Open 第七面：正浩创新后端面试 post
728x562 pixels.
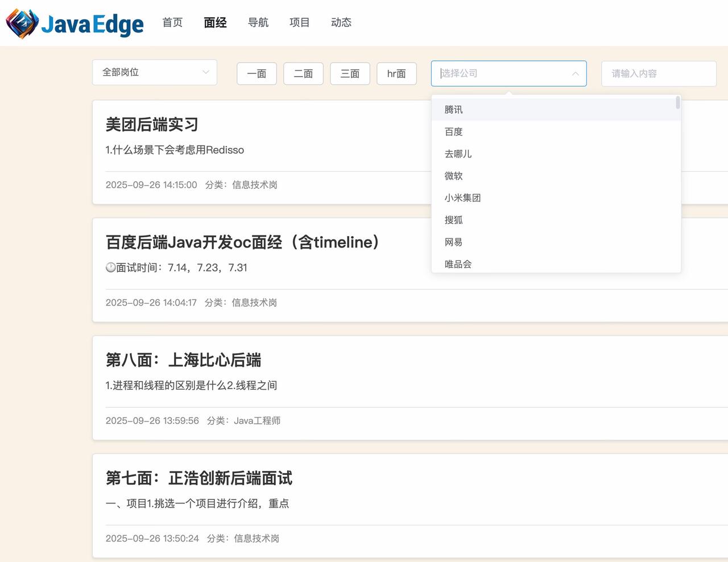(199, 478)
